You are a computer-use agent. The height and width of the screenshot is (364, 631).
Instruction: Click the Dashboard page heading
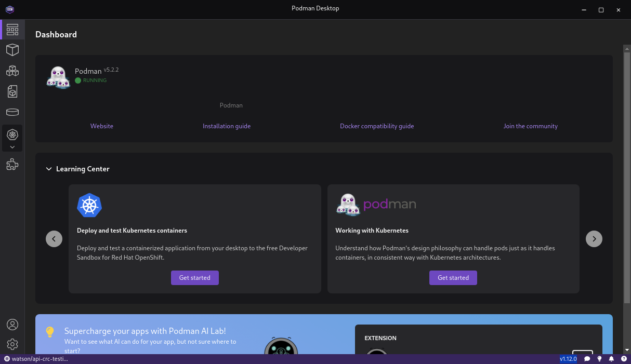coord(56,34)
